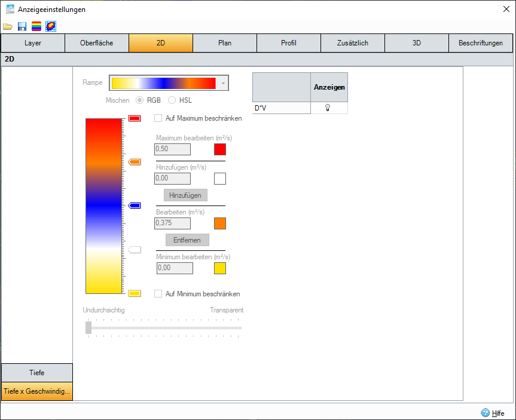
Task: Switch to the 3D tab
Action: (417, 43)
